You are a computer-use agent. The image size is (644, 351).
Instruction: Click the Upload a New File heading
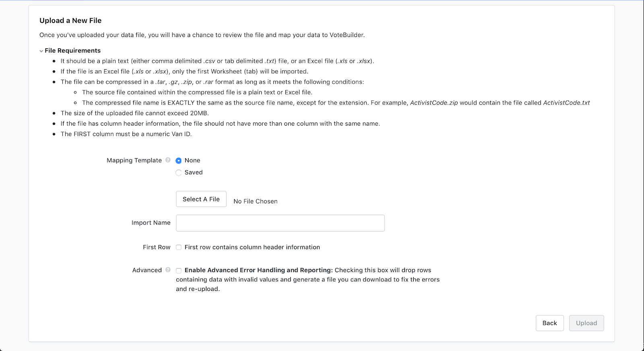(70, 21)
